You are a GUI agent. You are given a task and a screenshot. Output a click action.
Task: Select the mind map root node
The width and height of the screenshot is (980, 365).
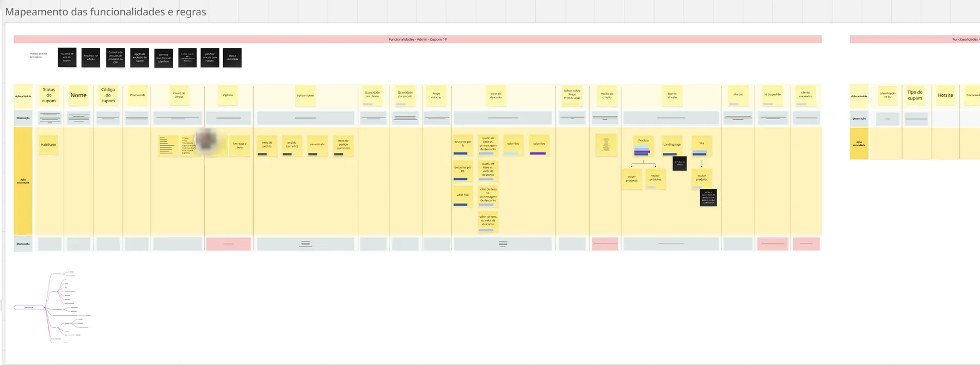click(29, 307)
